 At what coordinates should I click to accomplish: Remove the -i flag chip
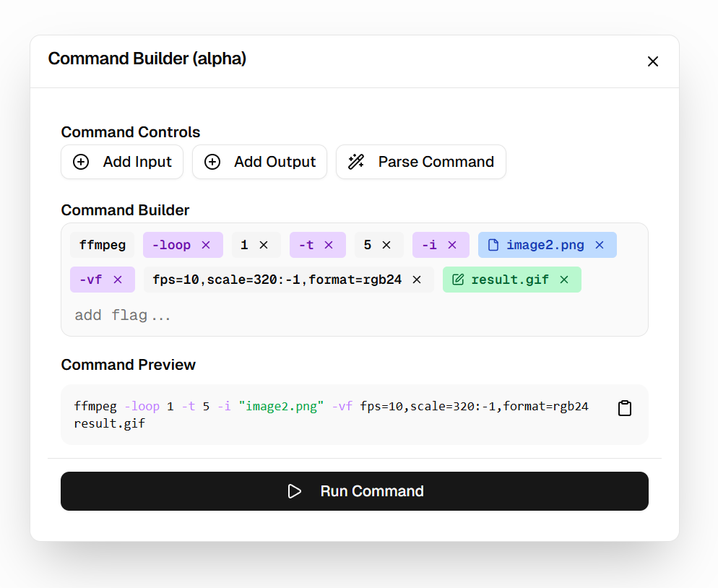[452, 246]
